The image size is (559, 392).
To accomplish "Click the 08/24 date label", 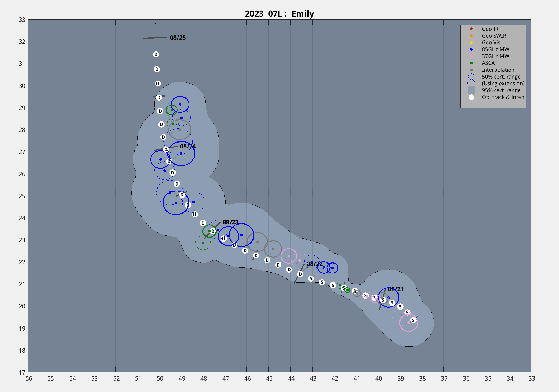I will tap(188, 146).
